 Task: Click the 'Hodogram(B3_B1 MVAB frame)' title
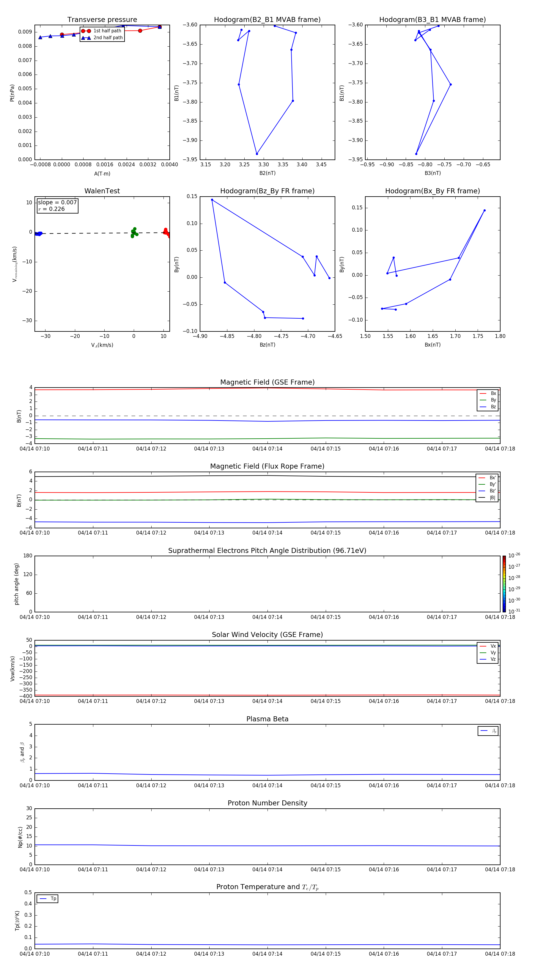click(432, 20)
